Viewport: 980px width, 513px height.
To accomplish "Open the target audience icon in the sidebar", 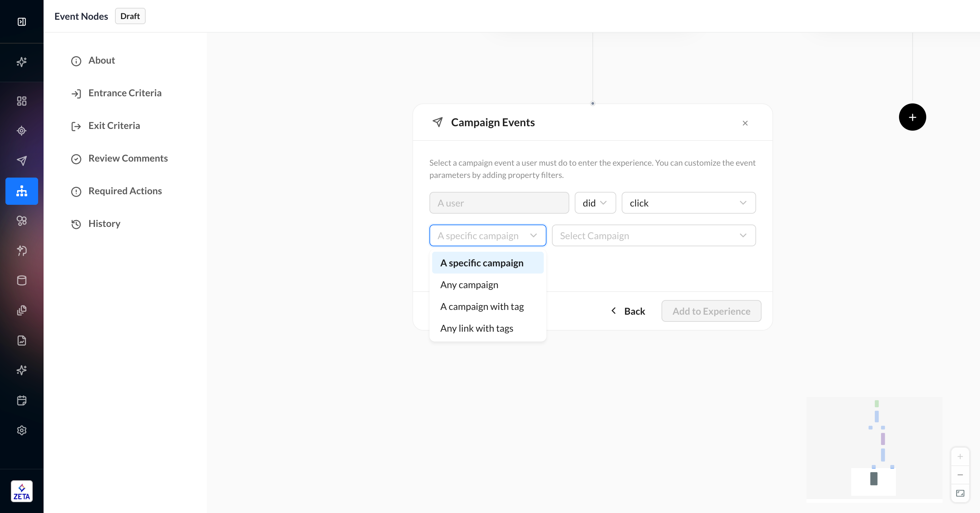I will [22, 131].
